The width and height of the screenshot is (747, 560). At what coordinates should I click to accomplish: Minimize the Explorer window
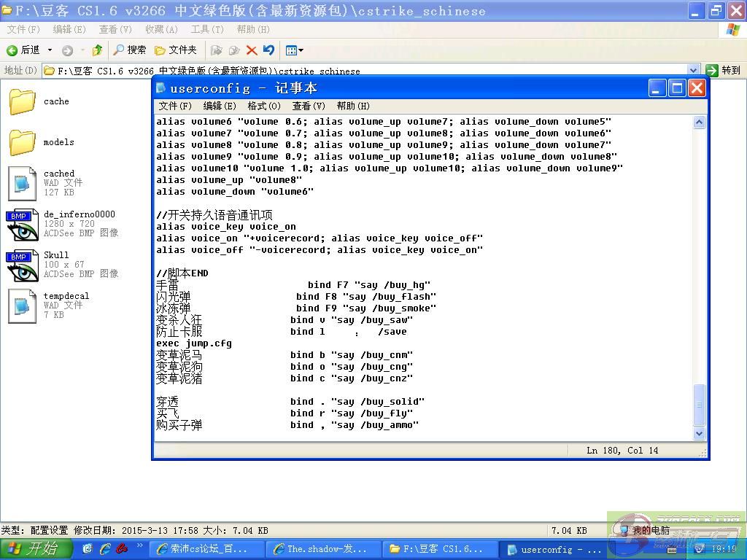[696, 11]
